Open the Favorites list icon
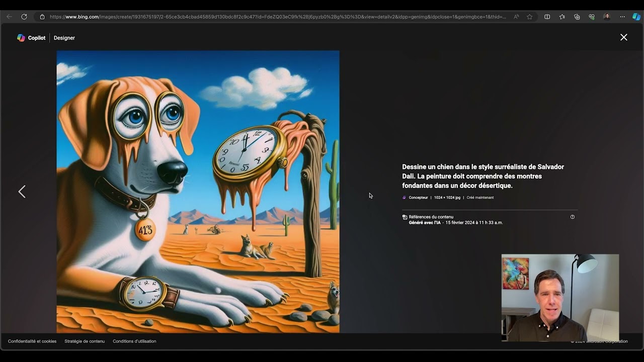 pyautogui.click(x=562, y=17)
